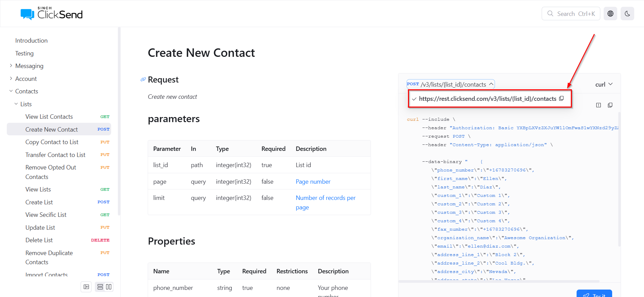Image resolution: width=644 pixels, height=297 pixels.
Task: Click the anchor link icon beside Request
Action: tap(143, 79)
